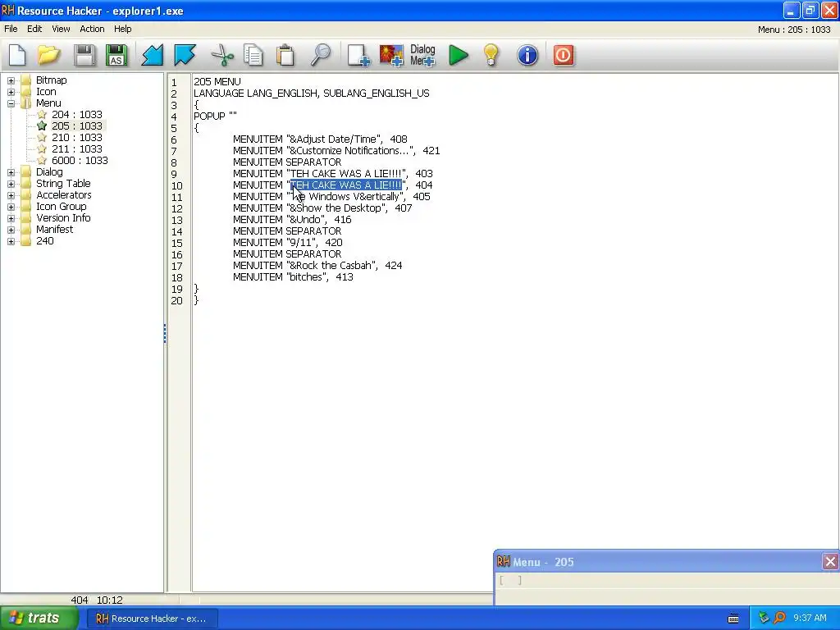Expand the Manifest folder
840x630 pixels.
click(11, 230)
